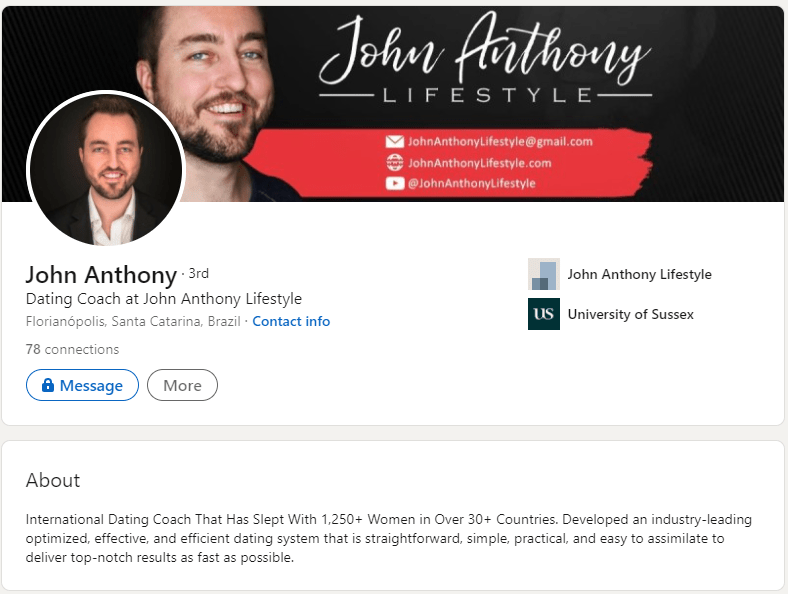Screen dimensions: 788x594
Task: Click the YouTube icon in banner
Action: tap(395, 183)
